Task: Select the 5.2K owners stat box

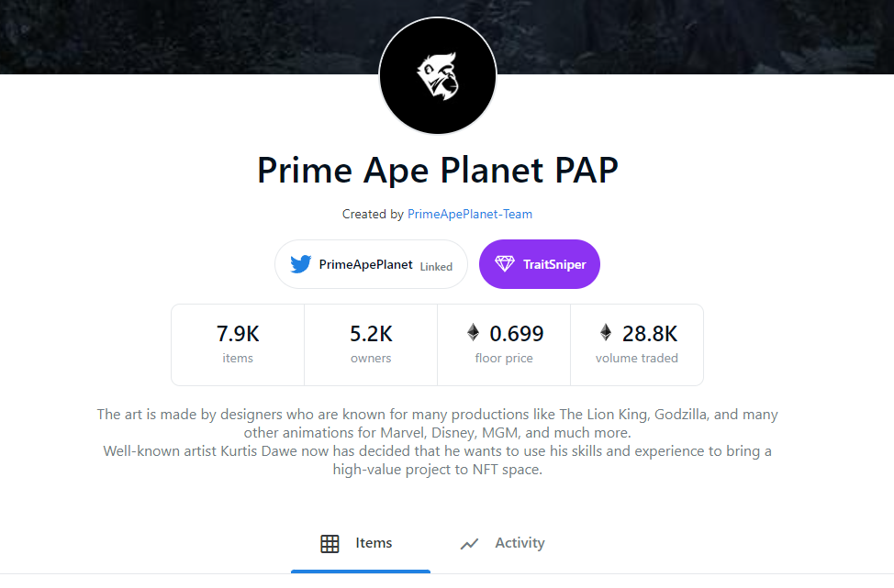Action: [371, 345]
